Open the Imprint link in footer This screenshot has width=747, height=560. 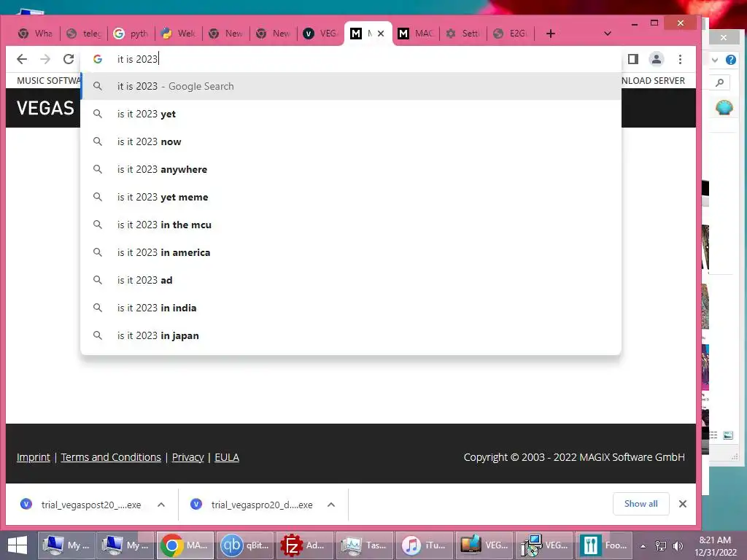pyautogui.click(x=34, y=457)
